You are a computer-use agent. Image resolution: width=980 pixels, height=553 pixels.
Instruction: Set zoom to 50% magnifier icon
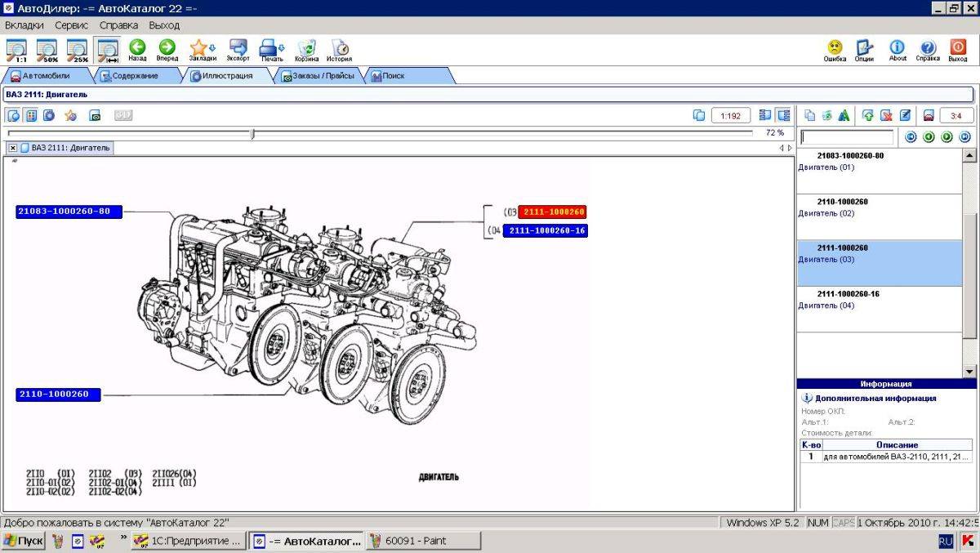point(47,51)
